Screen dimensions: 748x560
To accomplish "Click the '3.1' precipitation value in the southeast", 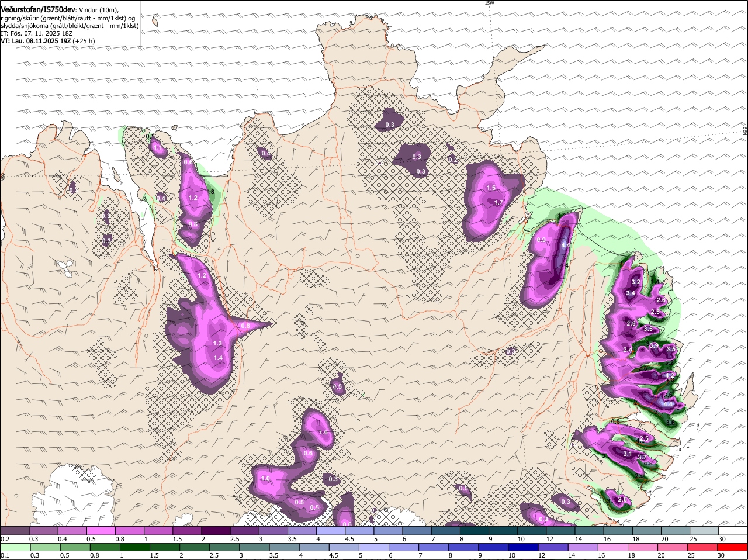I will (x=628, y=454).
